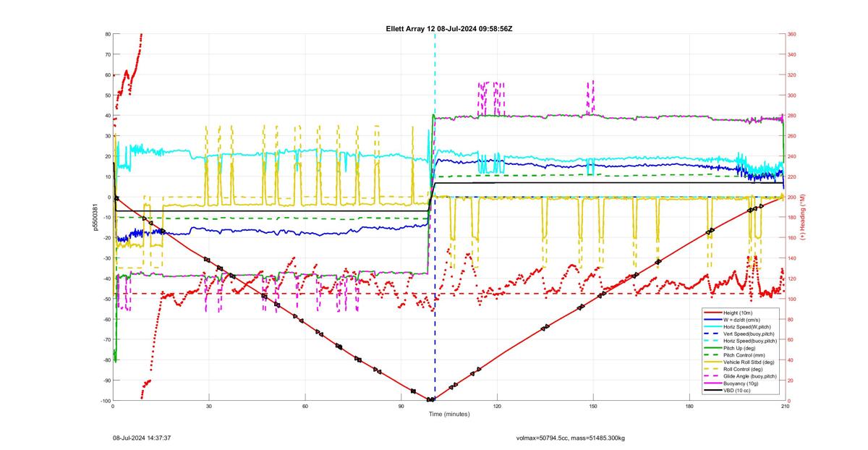Screen dimensions: 868x450
Task: Click the x-axis tick label '150'
Action: point(593,407)
